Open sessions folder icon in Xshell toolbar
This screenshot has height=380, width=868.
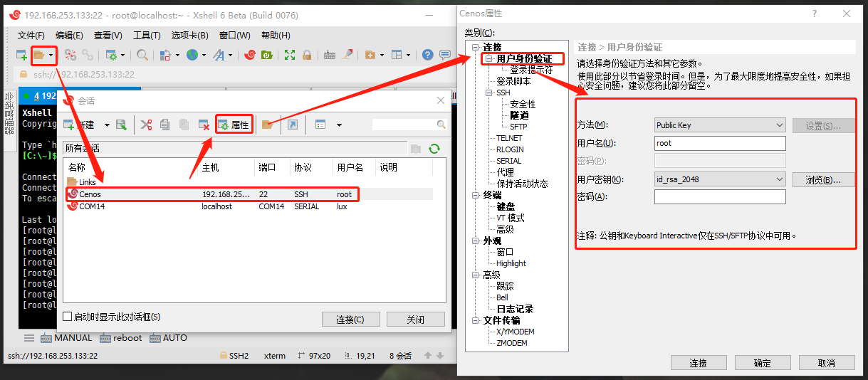pos(40,55)
